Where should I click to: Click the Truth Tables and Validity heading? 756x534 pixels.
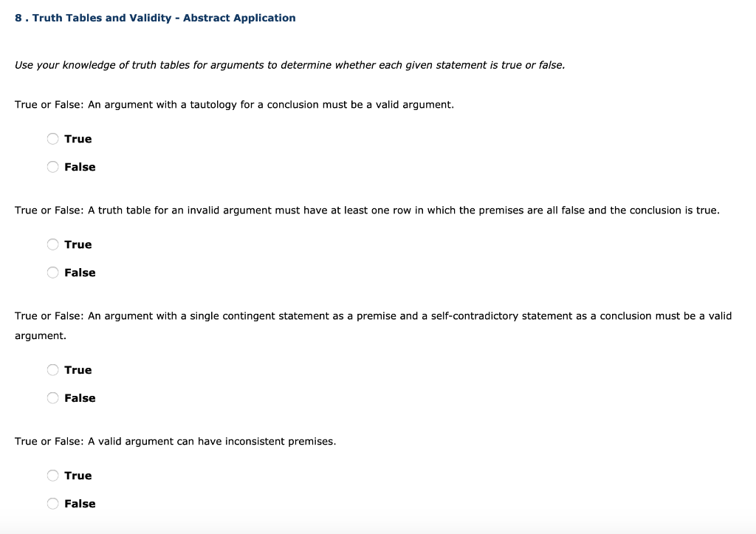pyautogui.click(x=155, y=18)
